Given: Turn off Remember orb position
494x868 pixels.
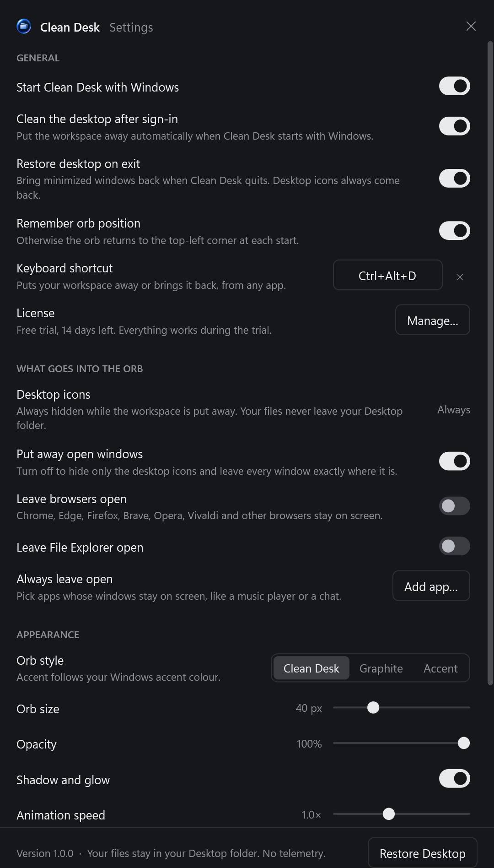Looking at the screenshot, I should pyautogui.click(x=455, y=231).
